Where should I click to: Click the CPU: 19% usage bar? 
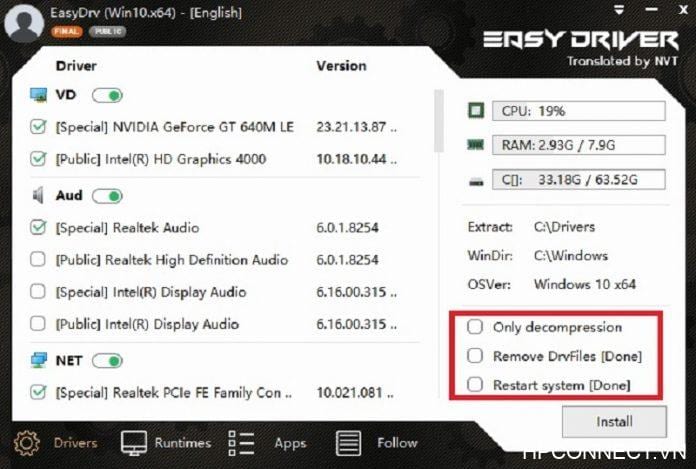click(x=579, y=110)
